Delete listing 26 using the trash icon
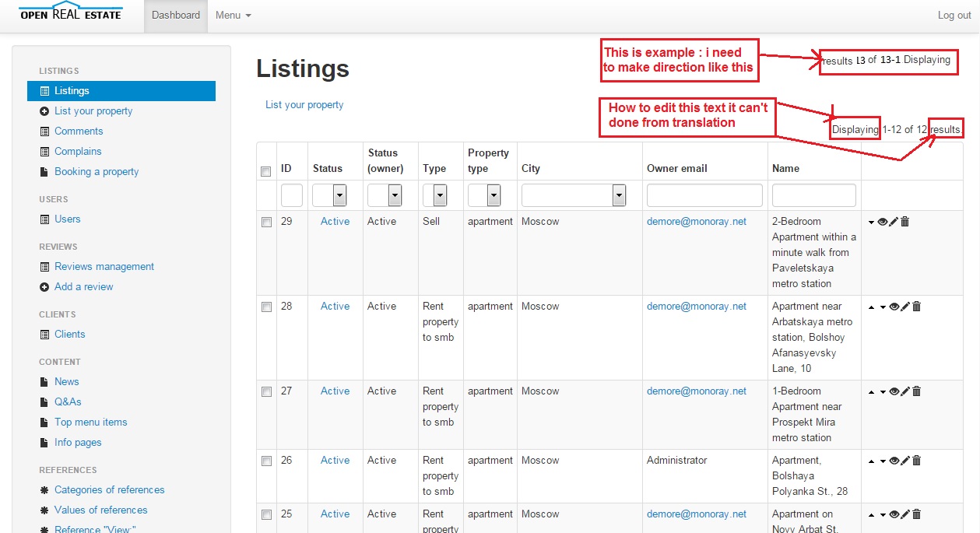This screenshot has width=980, height=533. click(916, 461)
